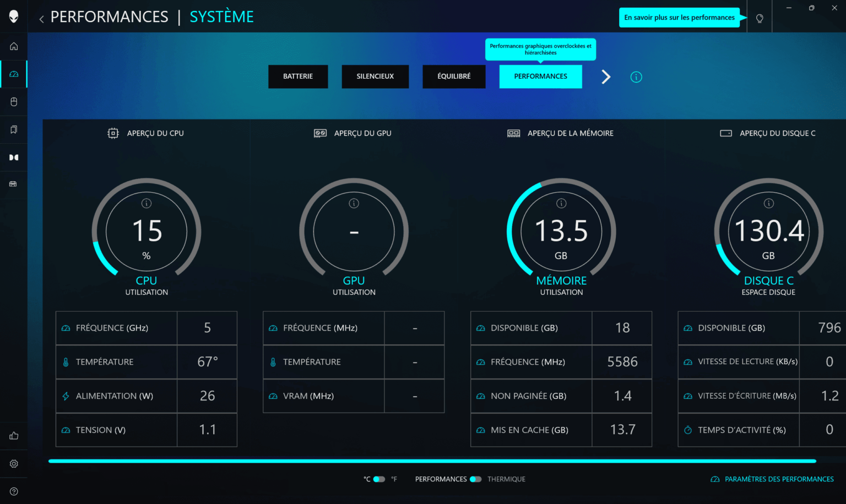The image size is (846, 504).
Task: Click info icon inside Disque C gauge
Action: click(769, 203)
